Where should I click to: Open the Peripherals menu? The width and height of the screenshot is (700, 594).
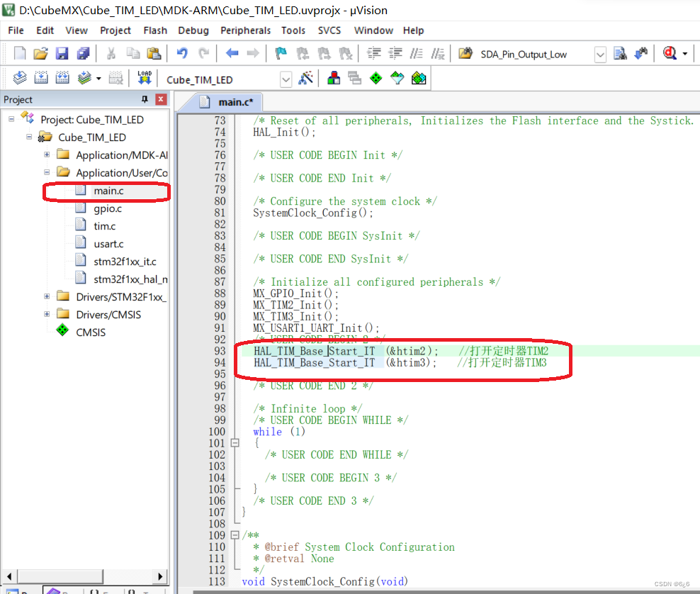click(246, 30)
